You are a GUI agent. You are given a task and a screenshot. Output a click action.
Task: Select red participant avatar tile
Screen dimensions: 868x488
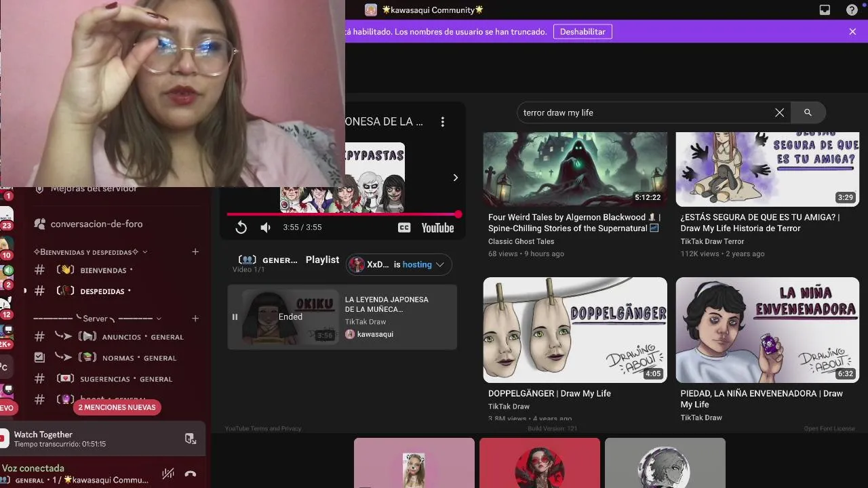(540, 463)
